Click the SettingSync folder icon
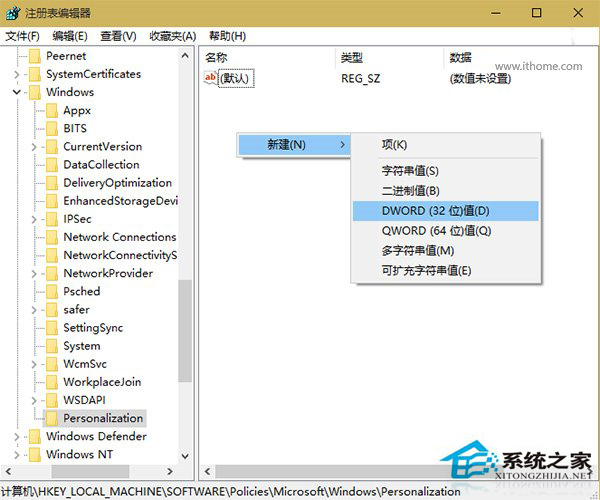The width and height of the screenshot is (600, 500). tap(52, 328)
